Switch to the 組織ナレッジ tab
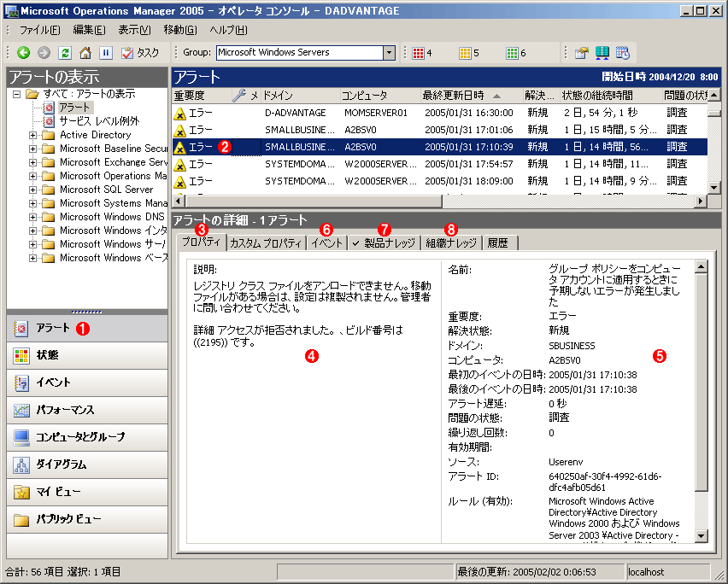This screenshot has width=728, height=584. [451, 243]
